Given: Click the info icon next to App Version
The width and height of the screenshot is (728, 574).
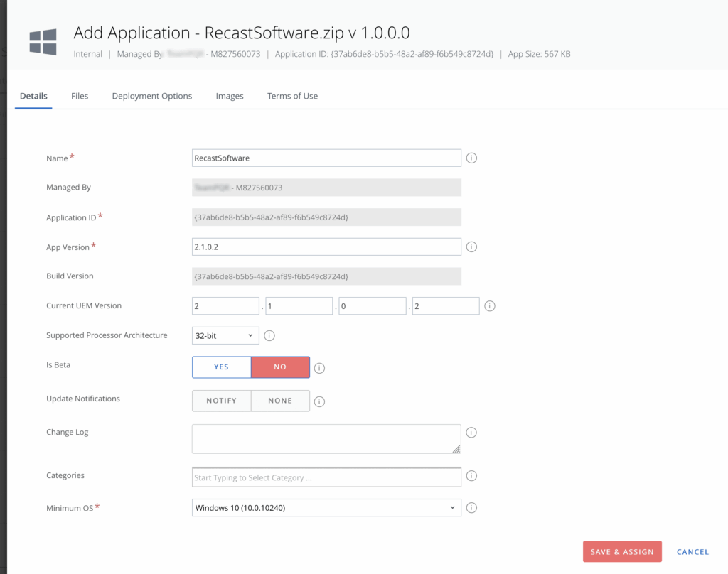Looking at the screenshot, I should tap(471, 247).
